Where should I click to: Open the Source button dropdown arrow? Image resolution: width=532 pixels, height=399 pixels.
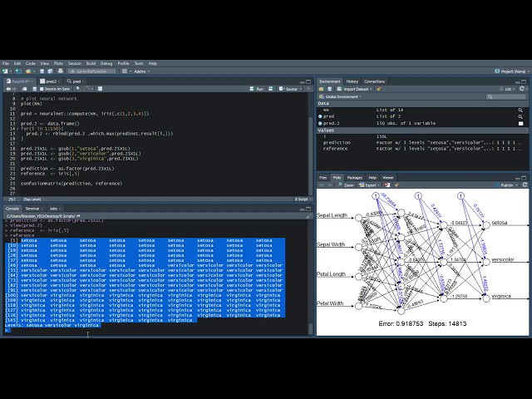point(301,89)
